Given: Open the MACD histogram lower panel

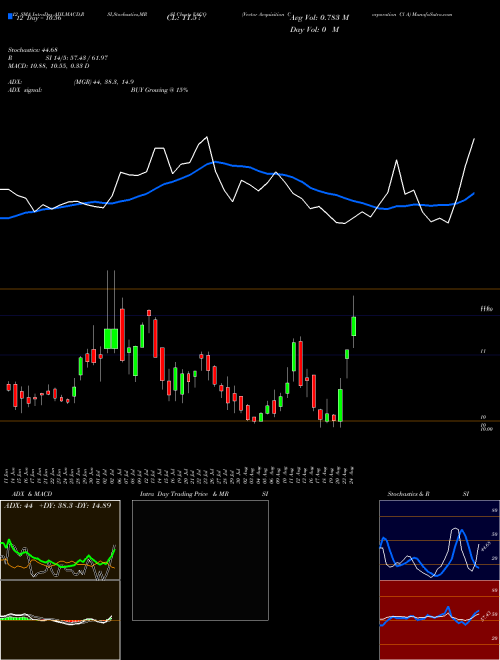Looking at the screenshot, I should [x=60, y=620].
